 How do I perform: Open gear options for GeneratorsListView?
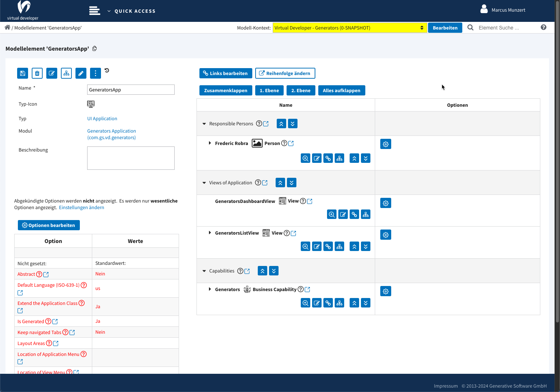(386, 235)
